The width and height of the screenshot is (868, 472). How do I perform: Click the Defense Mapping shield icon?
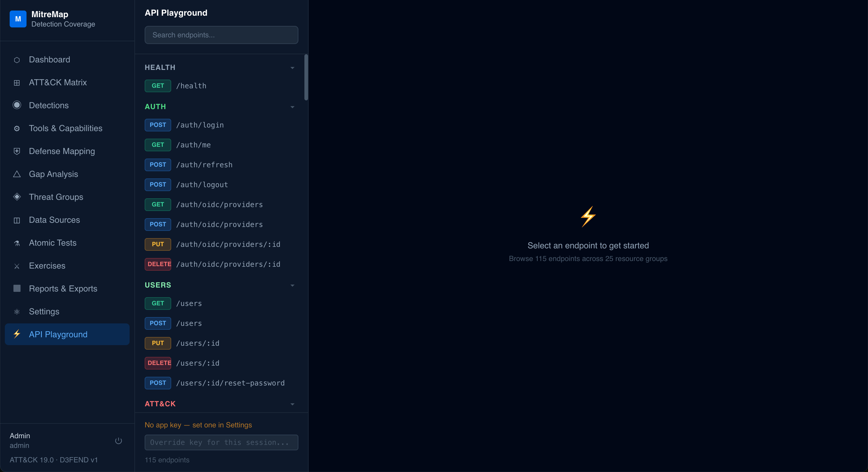click(17, 151)
